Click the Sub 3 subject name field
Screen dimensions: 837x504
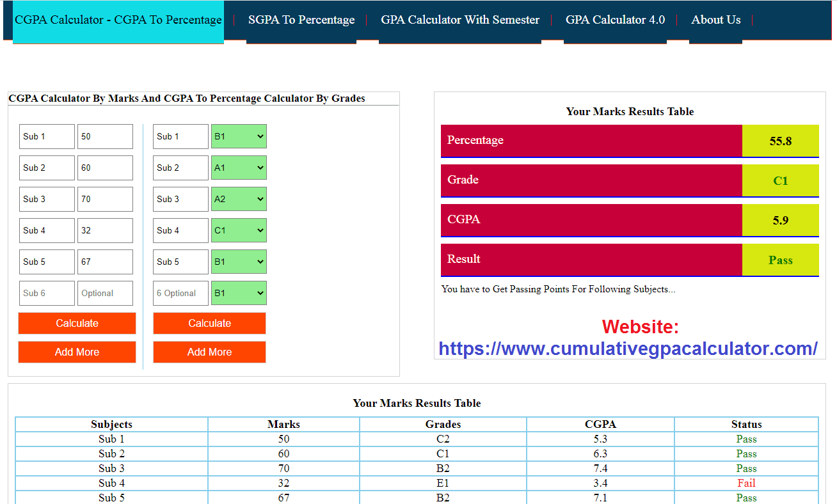pyautogui.click(x=46, y=199)
